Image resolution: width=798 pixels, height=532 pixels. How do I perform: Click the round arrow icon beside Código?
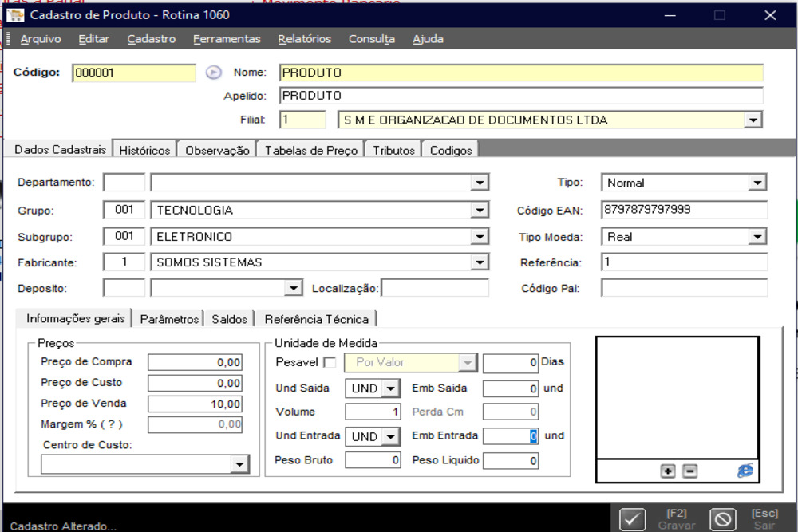213,73
